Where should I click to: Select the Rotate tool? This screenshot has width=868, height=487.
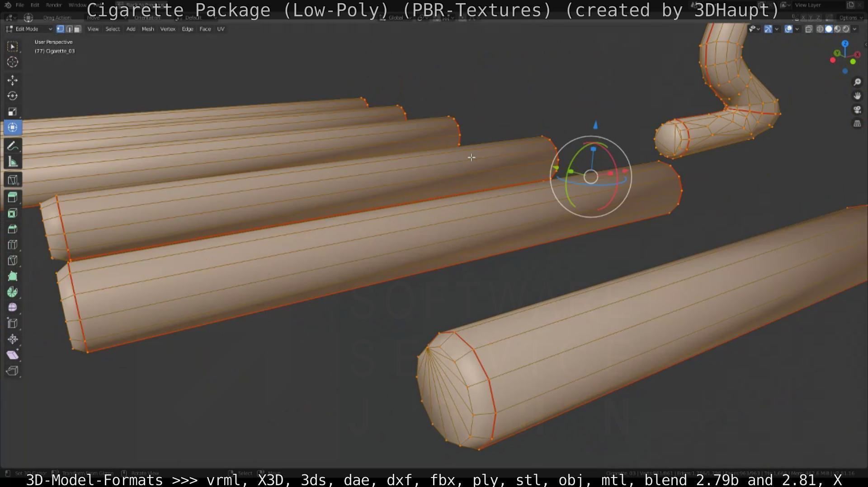point(13,96)
